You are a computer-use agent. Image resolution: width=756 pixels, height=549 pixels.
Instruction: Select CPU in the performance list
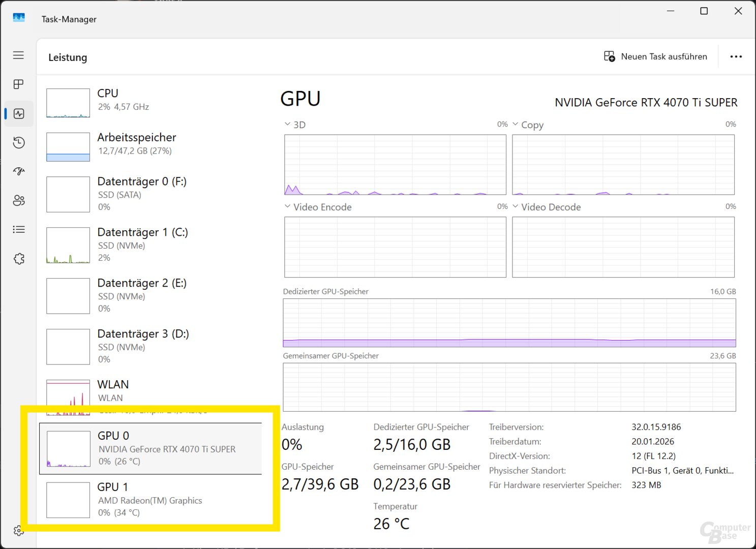tap(150, 102)
